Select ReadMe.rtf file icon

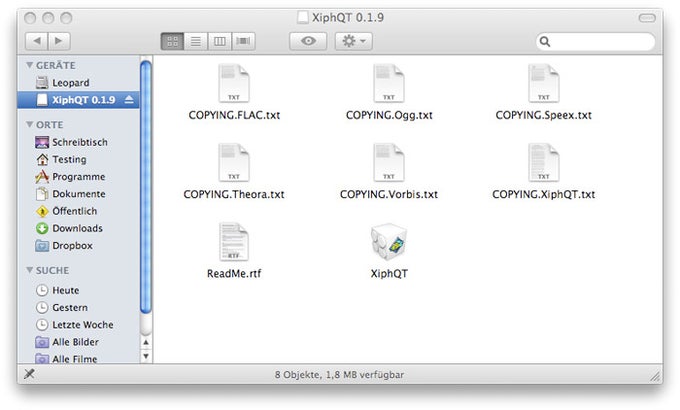click(234, 242)
